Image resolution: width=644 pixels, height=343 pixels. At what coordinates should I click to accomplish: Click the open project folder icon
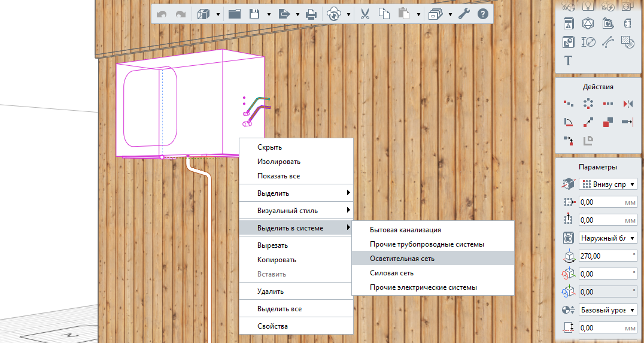tap(235, 14)
